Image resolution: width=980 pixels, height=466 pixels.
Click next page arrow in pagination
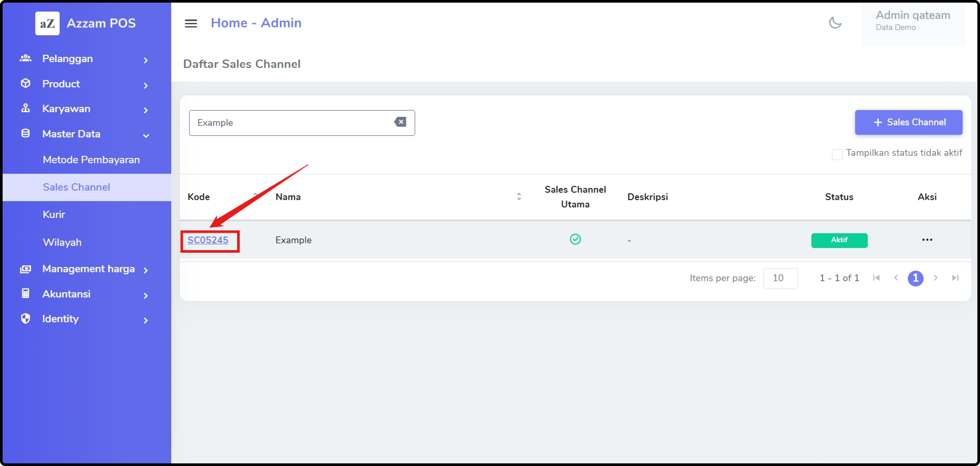pos(935,278)
